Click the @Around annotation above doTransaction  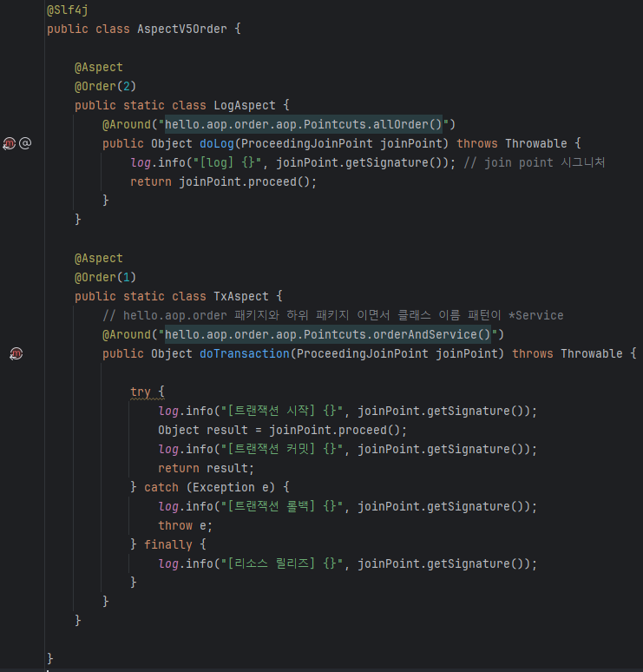point(127,335)
